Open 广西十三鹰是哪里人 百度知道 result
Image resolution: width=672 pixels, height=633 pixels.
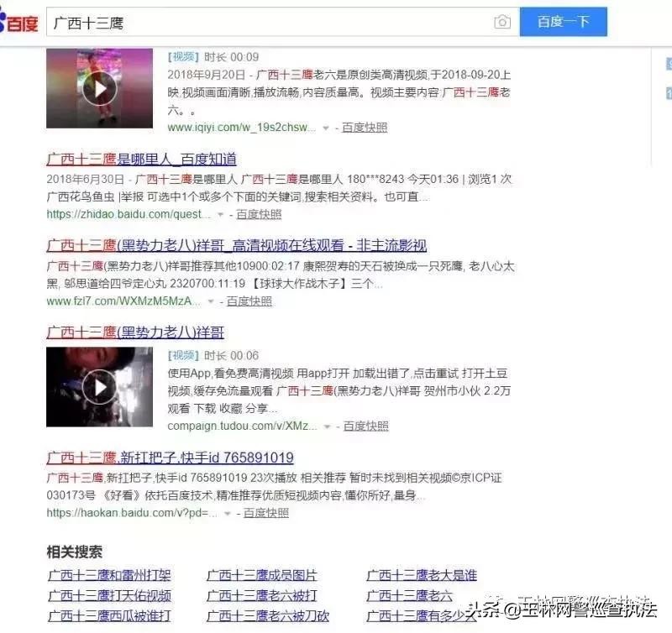pos(141,160)
